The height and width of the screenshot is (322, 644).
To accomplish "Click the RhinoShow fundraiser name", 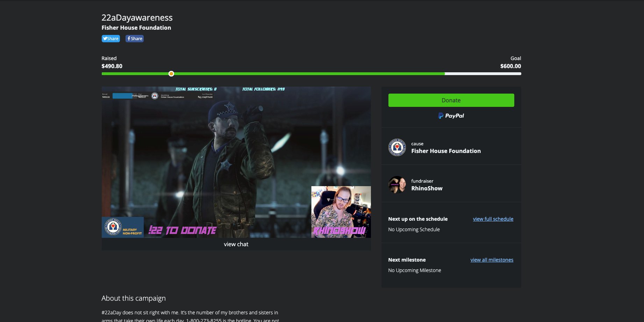I will pyautogui.click(x=427, y=189).
